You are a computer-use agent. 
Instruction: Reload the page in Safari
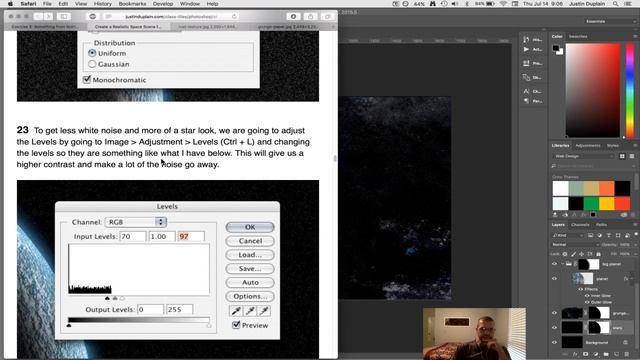[234, 16]
